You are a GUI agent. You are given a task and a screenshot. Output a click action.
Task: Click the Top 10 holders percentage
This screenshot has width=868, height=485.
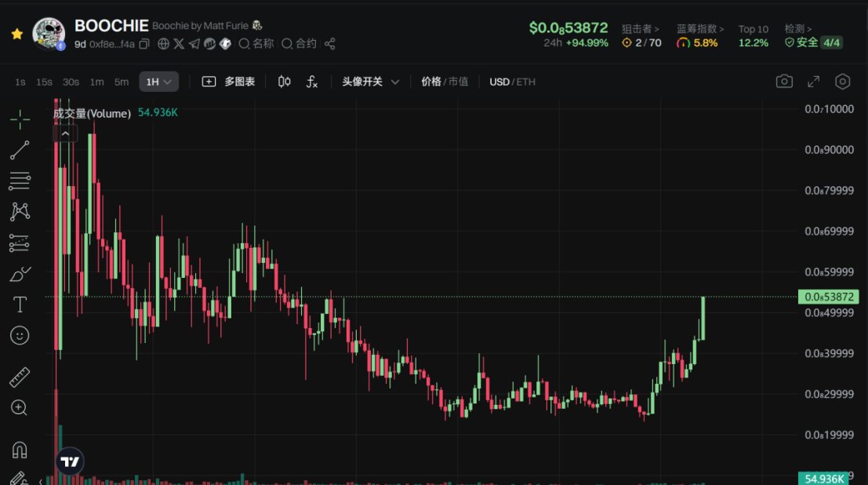pyautogui.click(x=753, y=42)
